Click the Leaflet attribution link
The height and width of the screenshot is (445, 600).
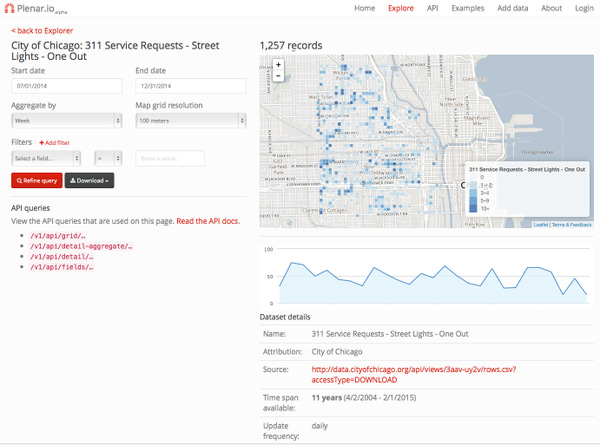tap(541, 225)
